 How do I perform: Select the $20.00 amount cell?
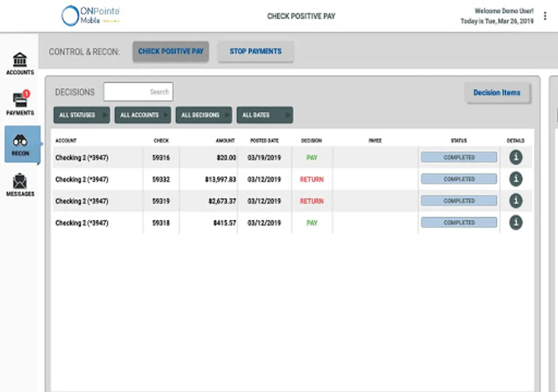[226, 158]
